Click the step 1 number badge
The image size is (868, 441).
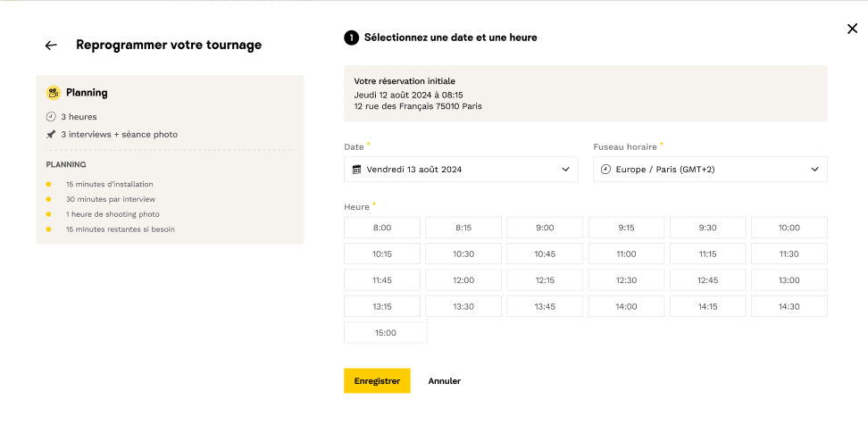[x=351, y=37]
